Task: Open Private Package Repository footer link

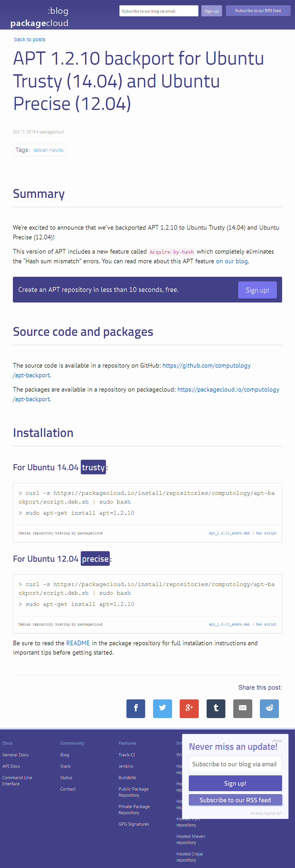Action: (134, 810)
